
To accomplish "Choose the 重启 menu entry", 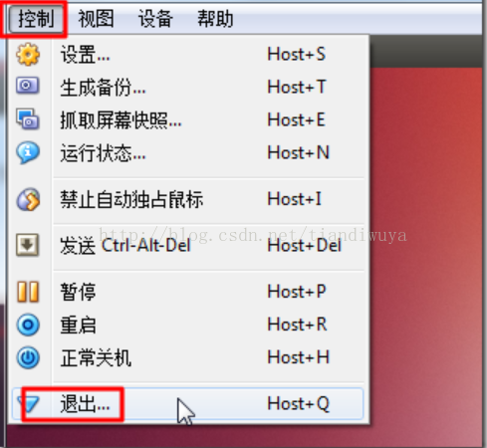I will click(x=188, y=325).
